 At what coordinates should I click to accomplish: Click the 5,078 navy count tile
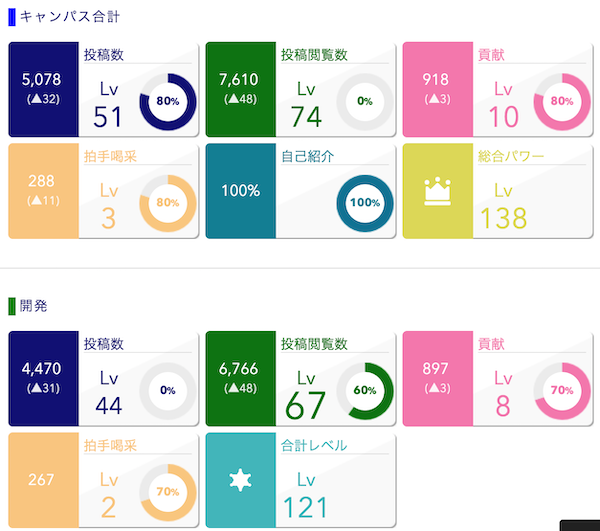[41, 89]
